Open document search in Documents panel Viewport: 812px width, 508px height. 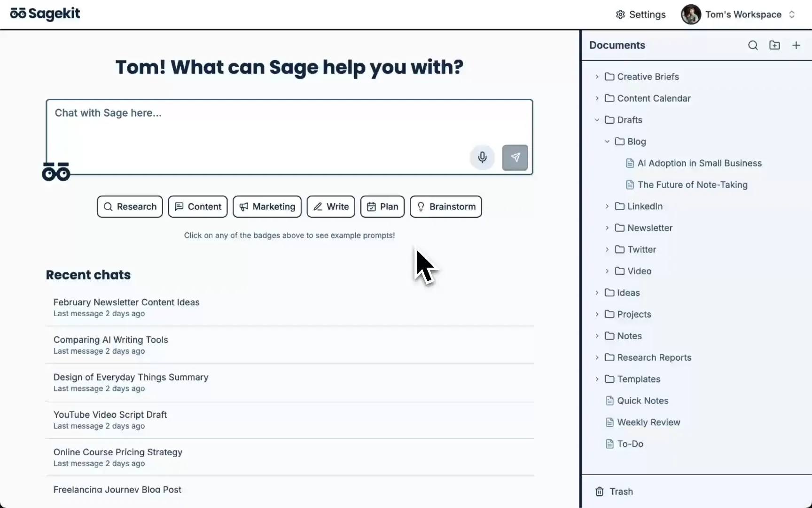[x=753, y=45]
